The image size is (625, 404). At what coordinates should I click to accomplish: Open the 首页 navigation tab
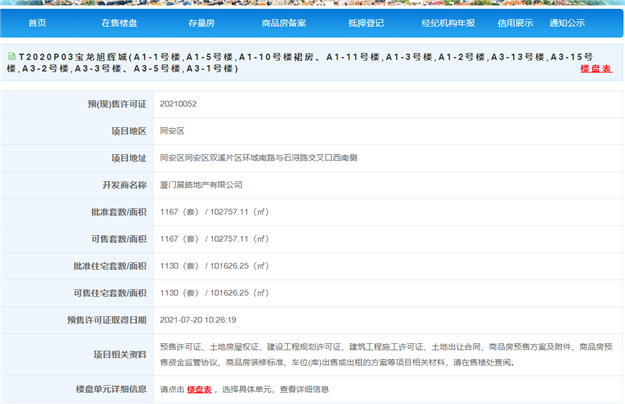[x=37, y=23]
